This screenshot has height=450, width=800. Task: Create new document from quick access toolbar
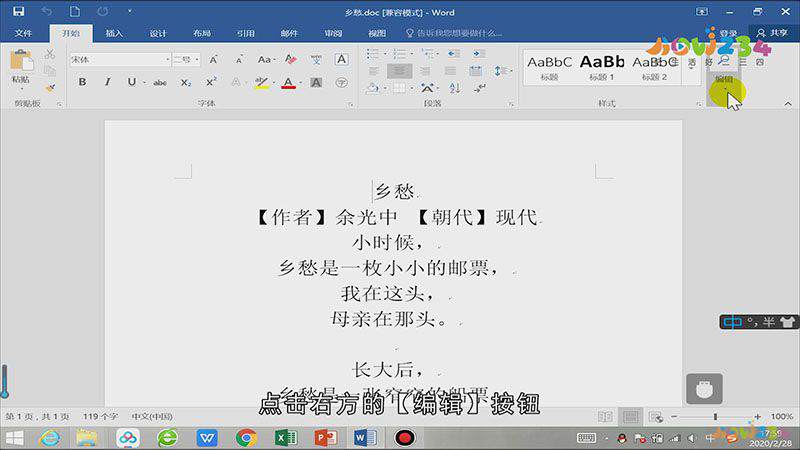(74, 11)
